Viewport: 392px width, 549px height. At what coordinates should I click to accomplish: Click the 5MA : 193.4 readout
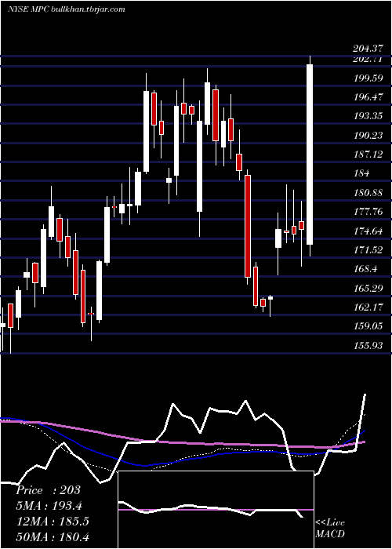pos(50,506)
